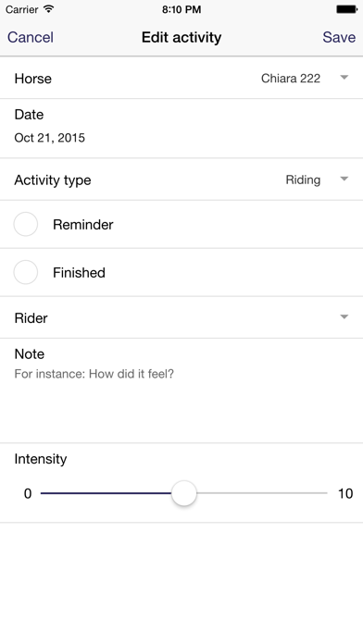Viewport: 363px width, 644px height.
Task: Tap the Wi-Fi status icon
Action: (49, 9)
